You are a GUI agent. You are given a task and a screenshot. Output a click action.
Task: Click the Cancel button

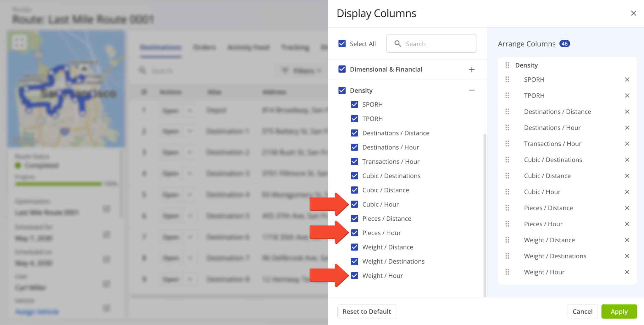coord(582,311)
